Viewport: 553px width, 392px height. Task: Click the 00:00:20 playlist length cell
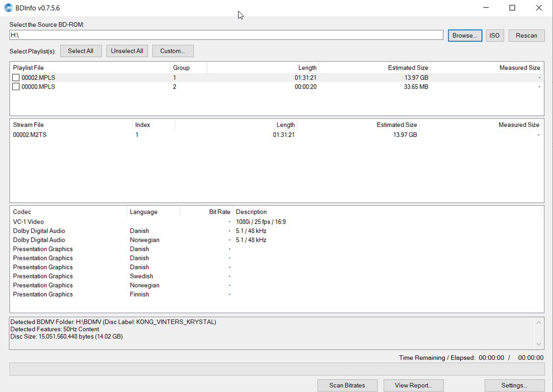click(x=306, y=87)
